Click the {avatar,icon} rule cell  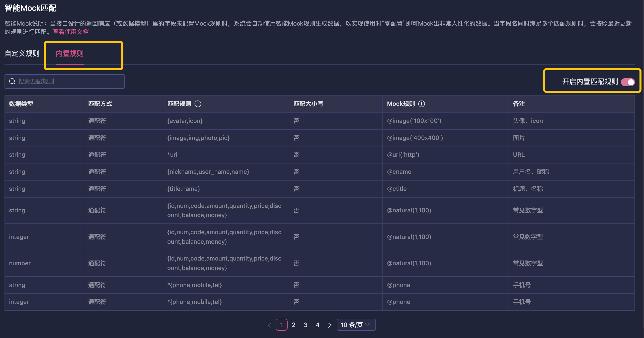click(x=226, y=121)
